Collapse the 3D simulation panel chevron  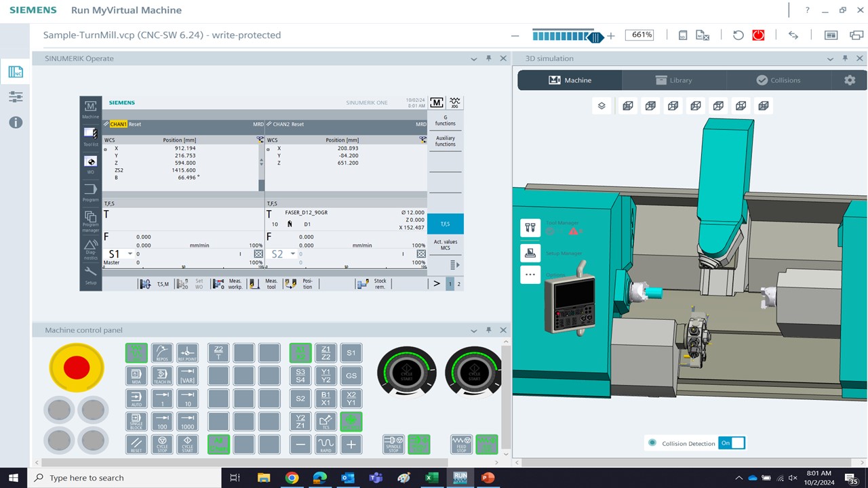[x=830, y=59]
